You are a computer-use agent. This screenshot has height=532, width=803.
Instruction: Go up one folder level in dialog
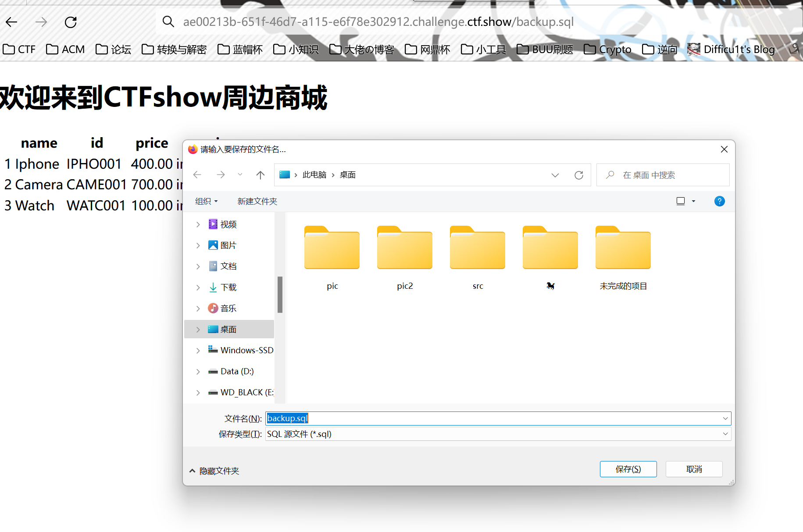point(260,175)
